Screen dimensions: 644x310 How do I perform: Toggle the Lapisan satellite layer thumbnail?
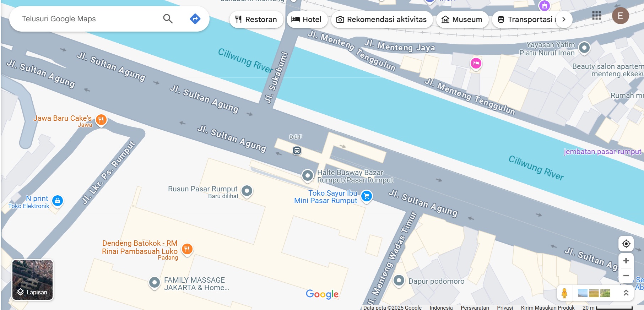click(33, 280)
